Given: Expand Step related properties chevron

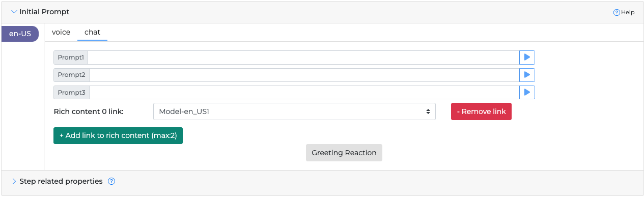Looking at the screenshot, I should pos(14,181).
